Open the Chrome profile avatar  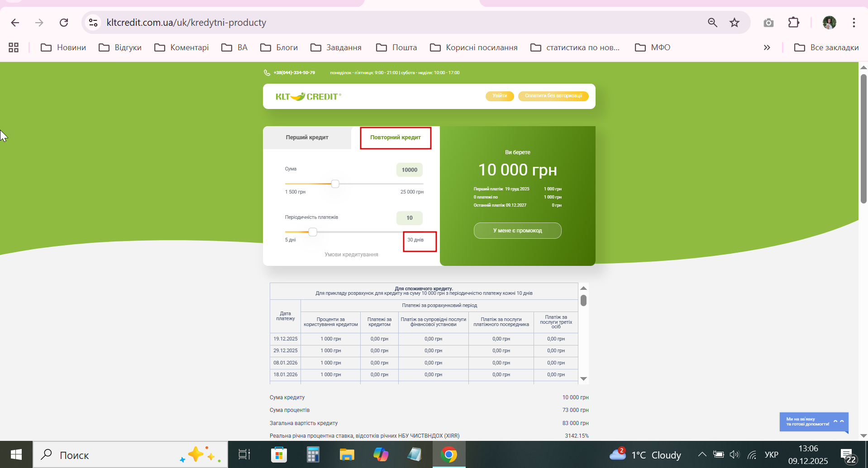(830, 23)
